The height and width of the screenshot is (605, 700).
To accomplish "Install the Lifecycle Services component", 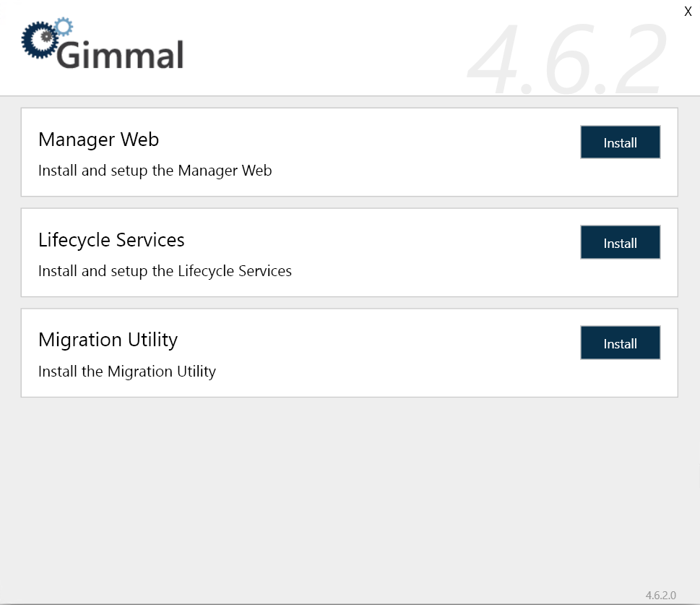I will click(620, 242).
